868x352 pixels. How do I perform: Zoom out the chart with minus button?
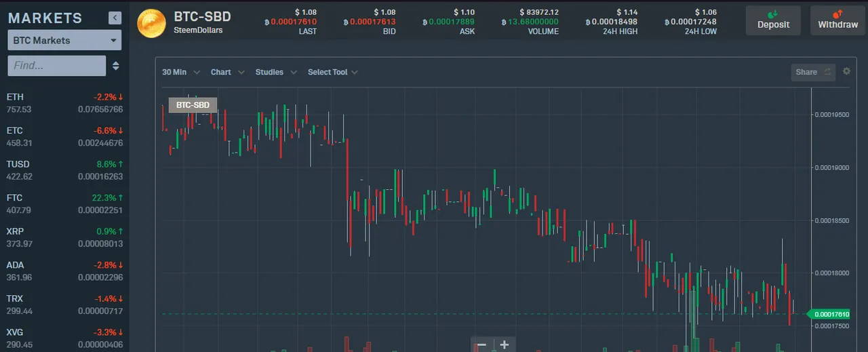point(481,345)
